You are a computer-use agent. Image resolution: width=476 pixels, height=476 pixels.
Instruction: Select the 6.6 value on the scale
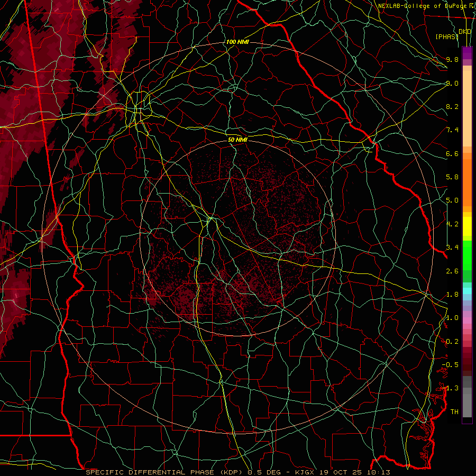452,153
